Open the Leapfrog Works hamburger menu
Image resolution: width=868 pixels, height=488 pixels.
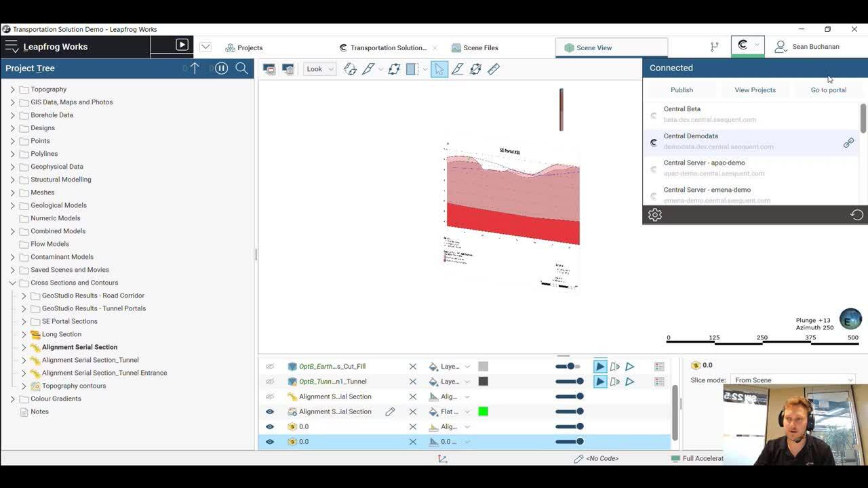12,47
